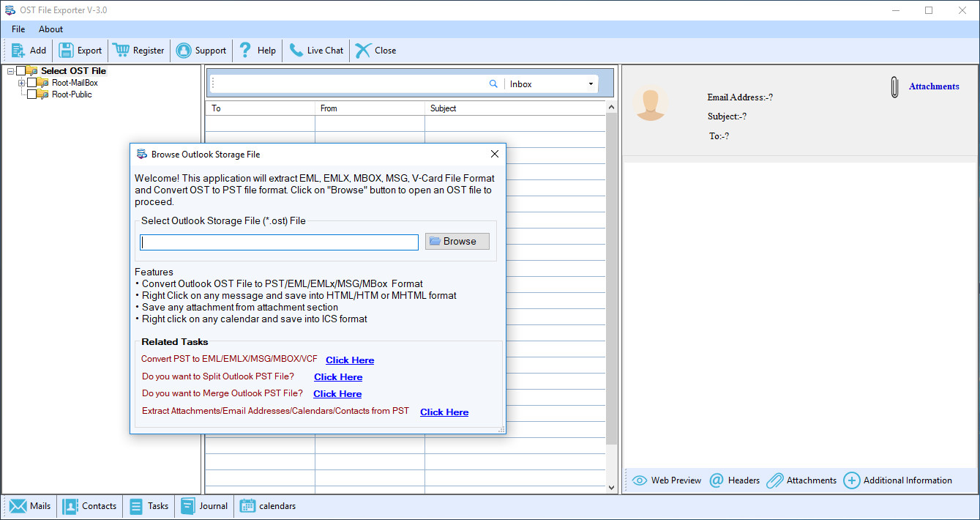Screen dimensions: 980x520
Task: Sort by the To column header
Action: click(x=260, y=108)
